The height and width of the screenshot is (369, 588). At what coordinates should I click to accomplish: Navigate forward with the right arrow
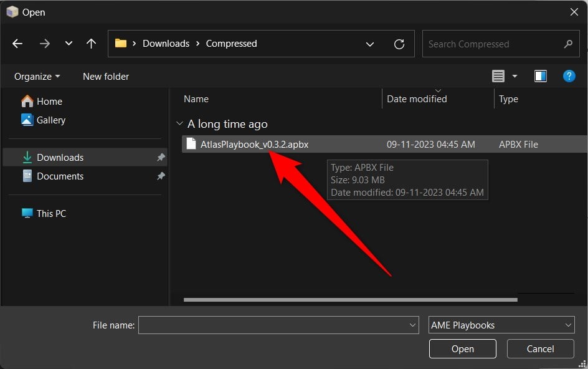pos(45,44)
